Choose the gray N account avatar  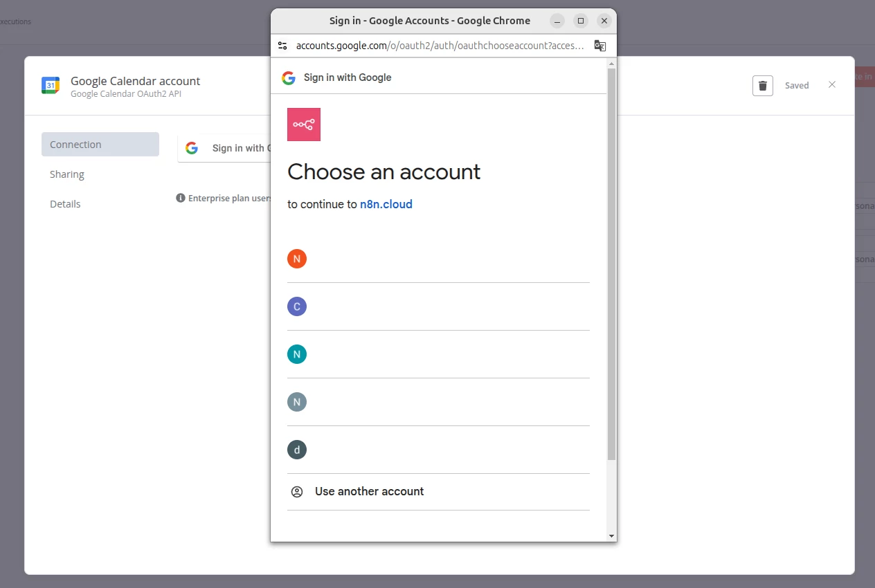[x=297, y=402]
